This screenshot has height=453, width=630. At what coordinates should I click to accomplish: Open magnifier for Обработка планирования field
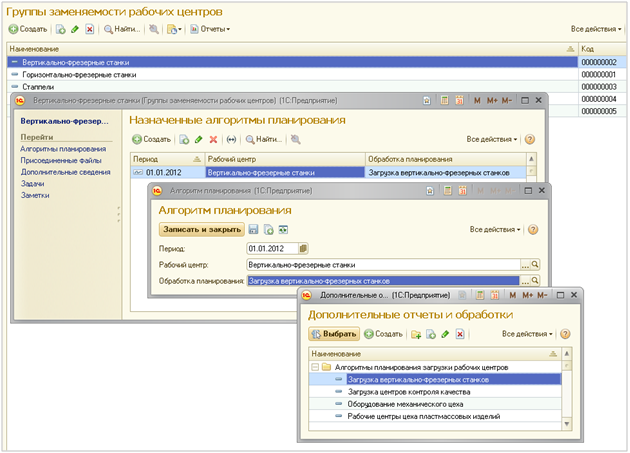(535, 281)
